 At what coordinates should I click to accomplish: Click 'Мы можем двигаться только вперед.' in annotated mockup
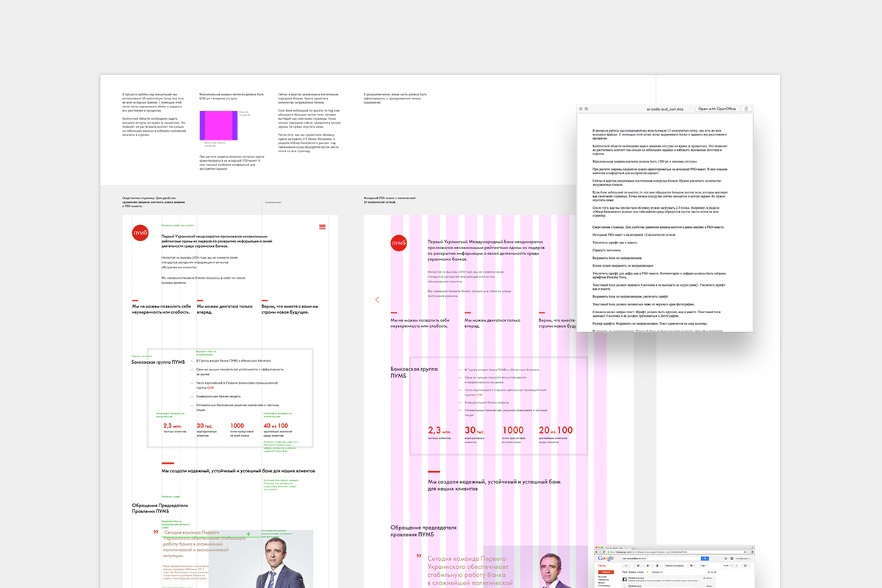[224, 309]
